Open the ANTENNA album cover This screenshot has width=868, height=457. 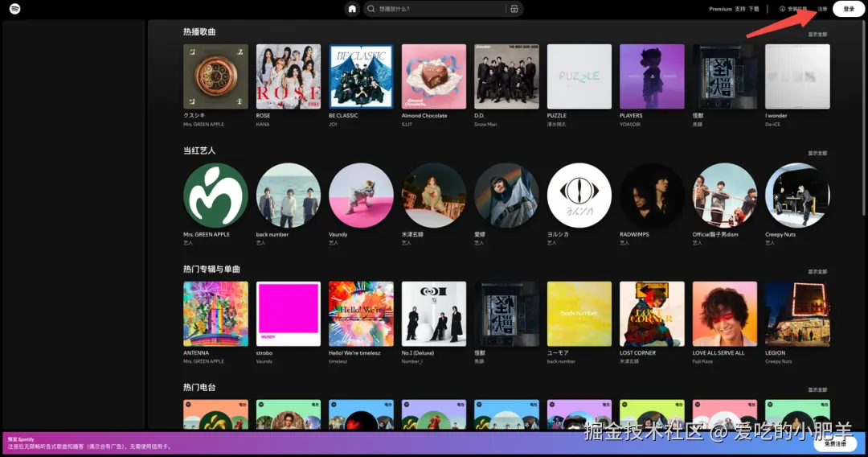click(x=216, y=314)
